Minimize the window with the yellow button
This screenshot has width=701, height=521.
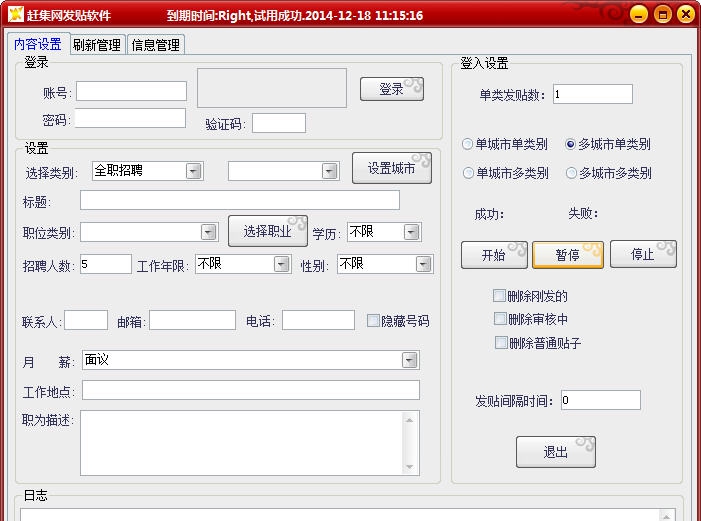pos(639,14)
